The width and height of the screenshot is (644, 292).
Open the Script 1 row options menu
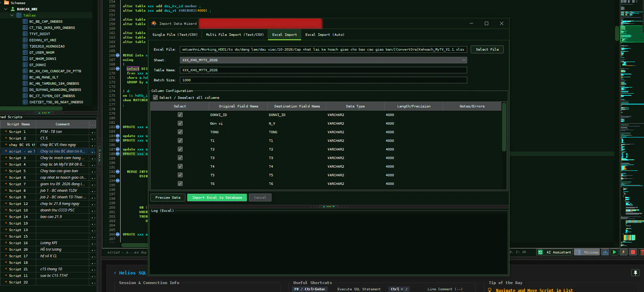93,132
